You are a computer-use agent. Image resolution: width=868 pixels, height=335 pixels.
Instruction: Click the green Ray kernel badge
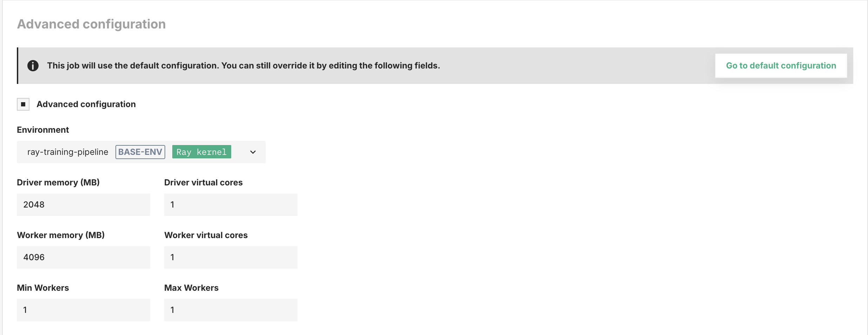click(201, 152)
